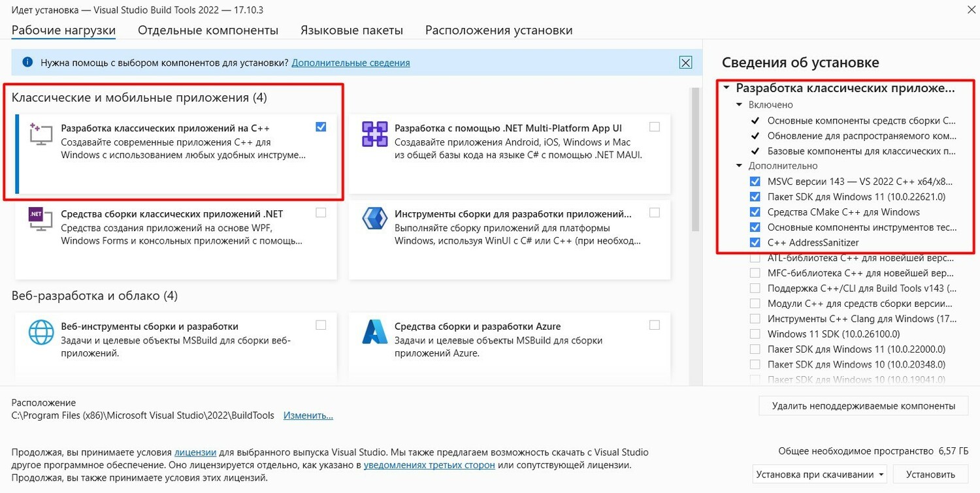Click the web build tools globe icon
This screenshot has width=980, height=493.
click(x=41, y=332)
